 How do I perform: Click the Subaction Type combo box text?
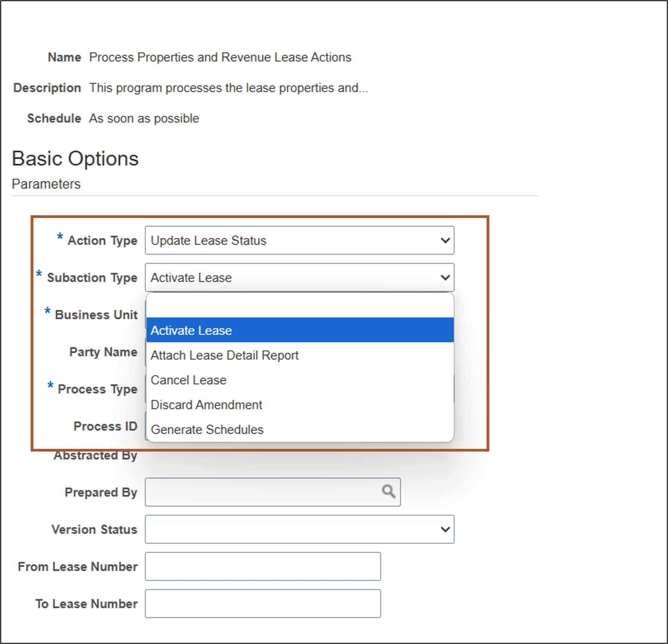(192, 278)
